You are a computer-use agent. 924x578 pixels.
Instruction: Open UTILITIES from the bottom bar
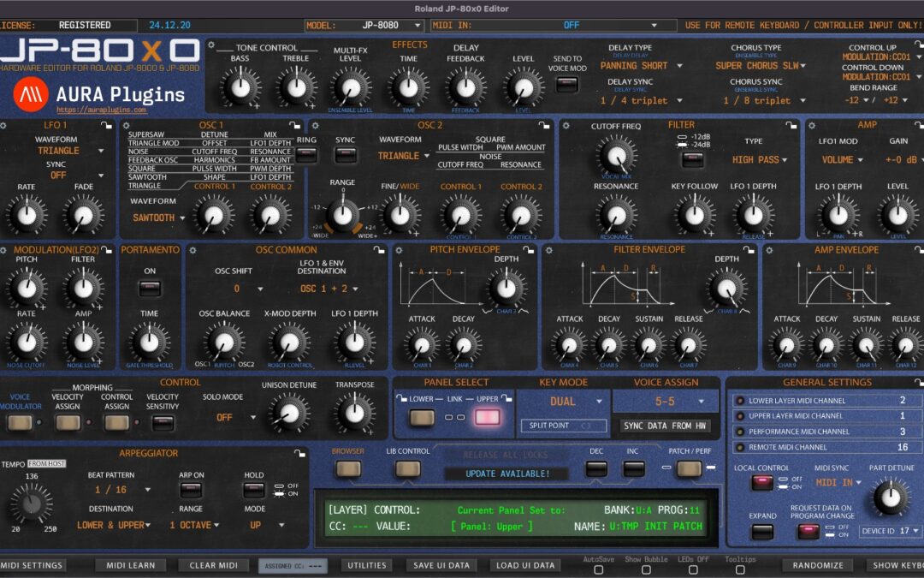click(x=366, y=565)
